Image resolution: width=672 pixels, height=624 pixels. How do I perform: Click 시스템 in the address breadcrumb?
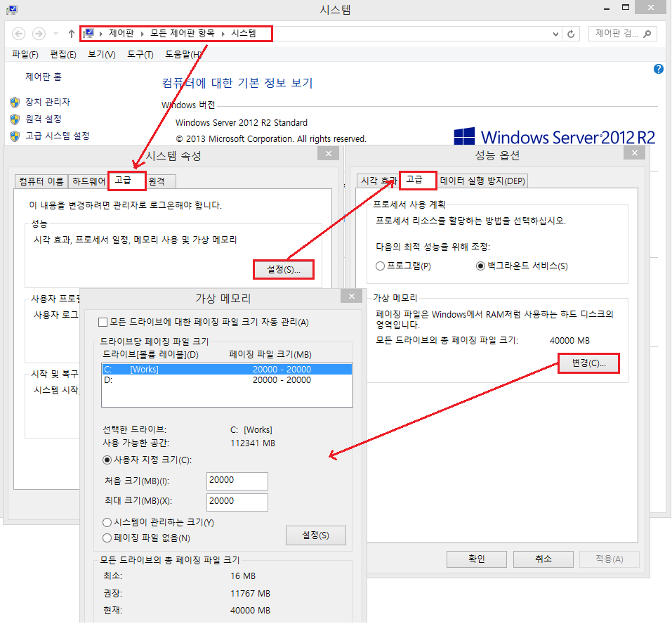[x=244, y=33]
